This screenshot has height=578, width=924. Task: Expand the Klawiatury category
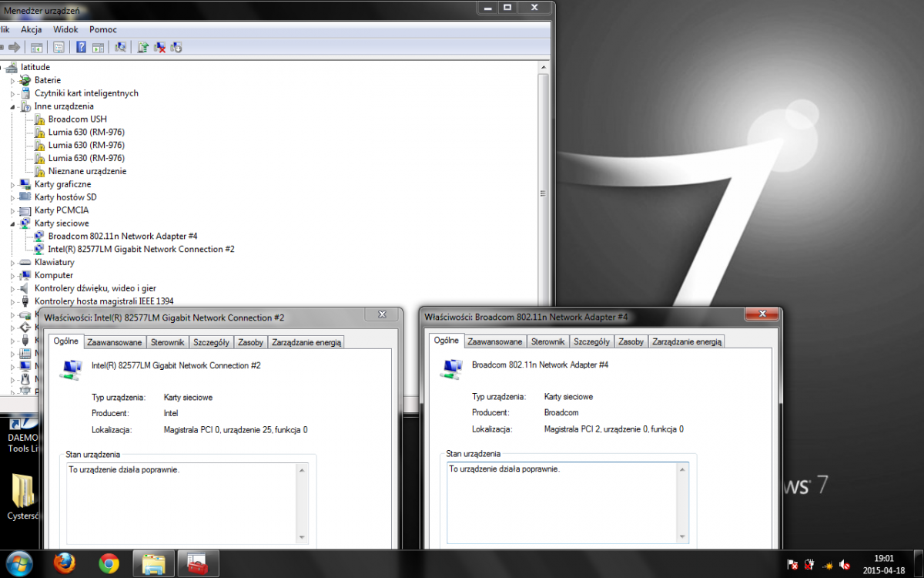(12, 262)
